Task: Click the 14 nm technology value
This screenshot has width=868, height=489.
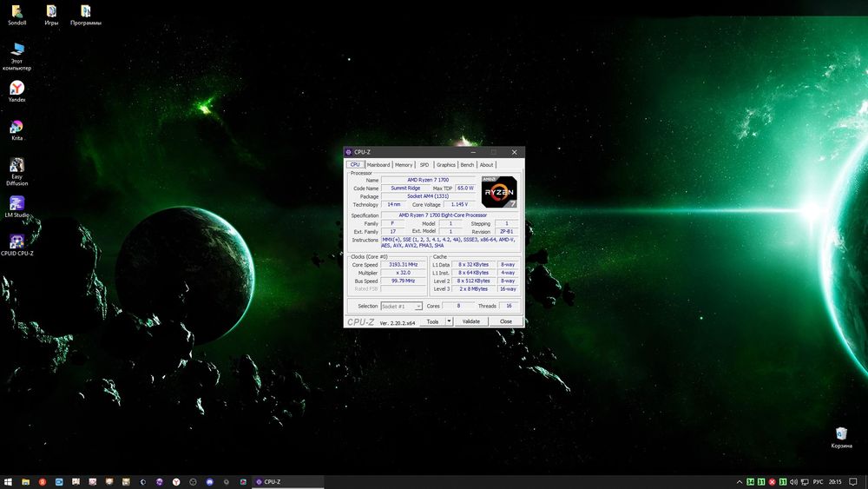Action: (393, 204)
